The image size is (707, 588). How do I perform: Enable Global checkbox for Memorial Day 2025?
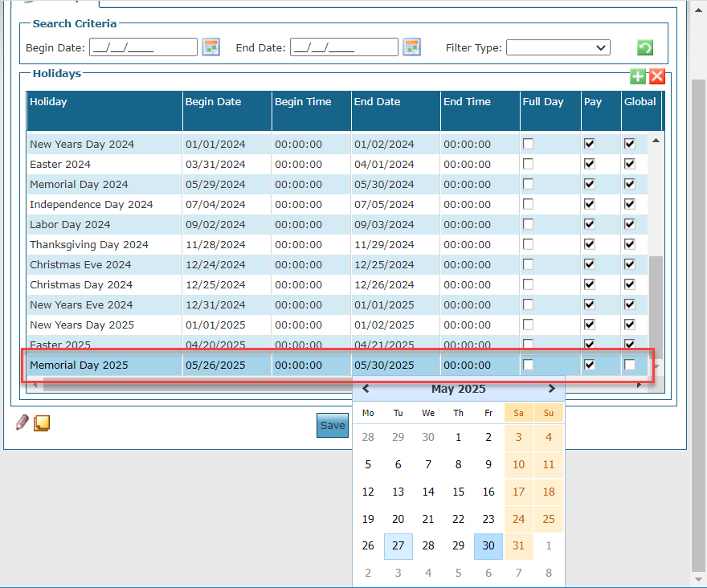[630, 365]
